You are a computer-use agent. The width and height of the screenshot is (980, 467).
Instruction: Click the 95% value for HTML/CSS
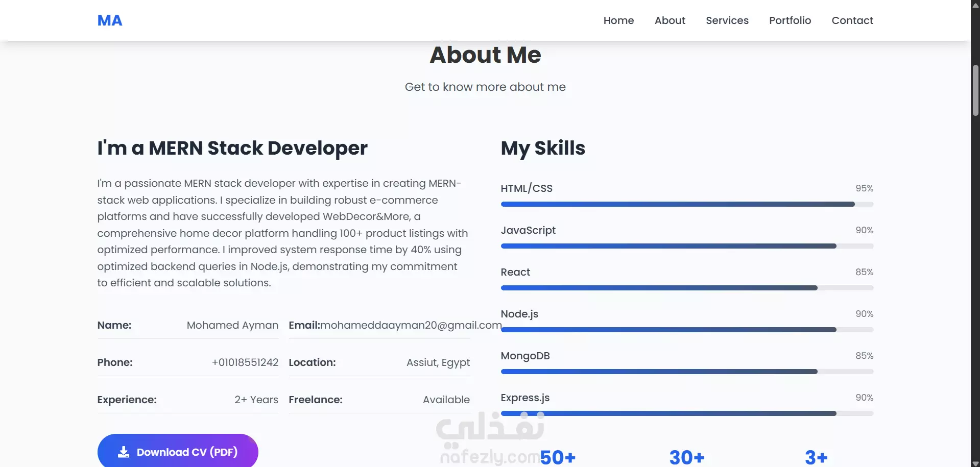click(864, 188)
